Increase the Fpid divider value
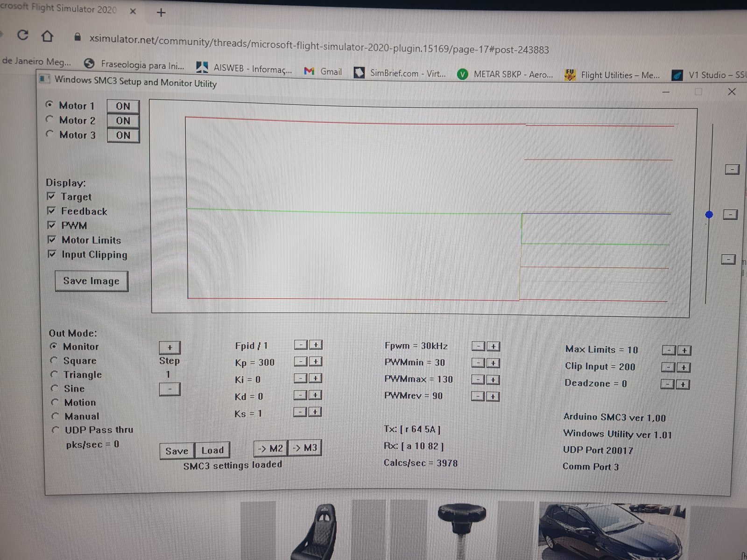The width and height of the screenshot is (747, 560). 316,345
